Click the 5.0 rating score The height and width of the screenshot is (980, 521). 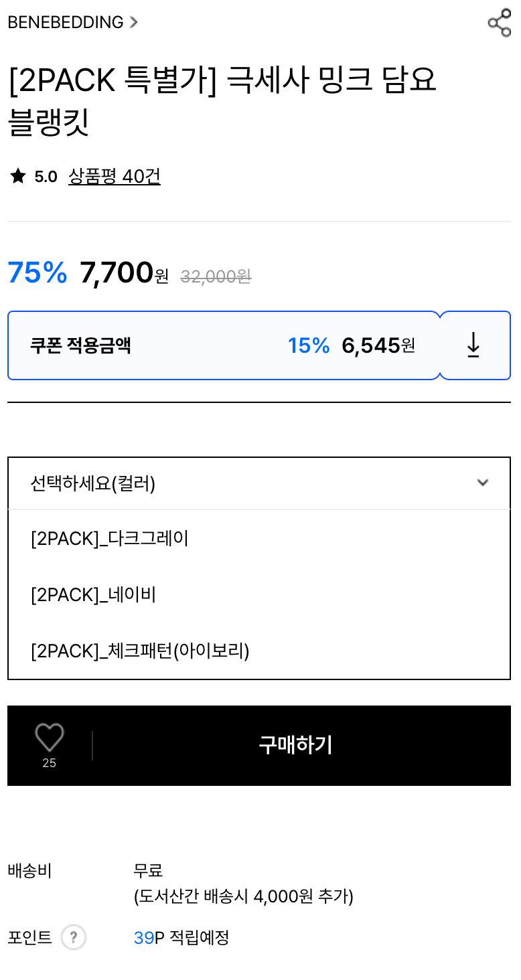pyautogui.click(x=46, y=177)
